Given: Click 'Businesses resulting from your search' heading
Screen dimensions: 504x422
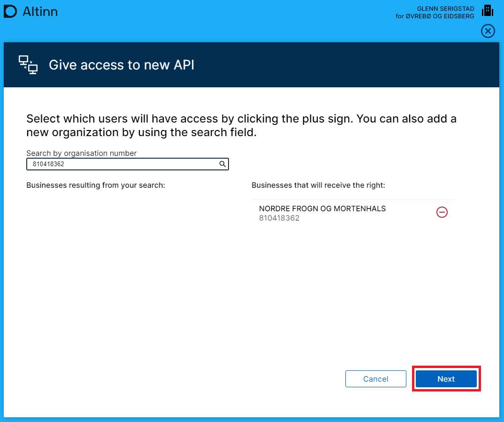Looking at the screenshot, I should 96,185.
